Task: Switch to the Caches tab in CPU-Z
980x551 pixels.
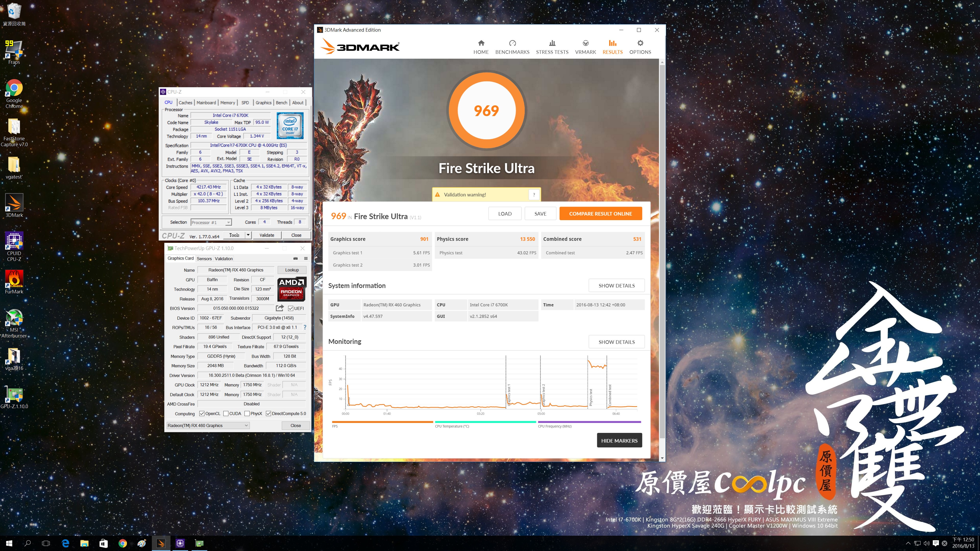Action: [x=185, y=103]
